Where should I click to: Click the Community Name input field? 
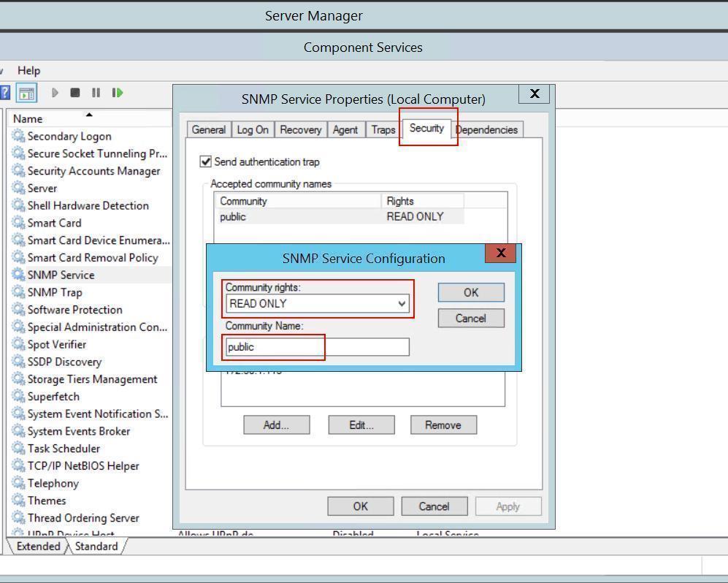click(318, 347)
